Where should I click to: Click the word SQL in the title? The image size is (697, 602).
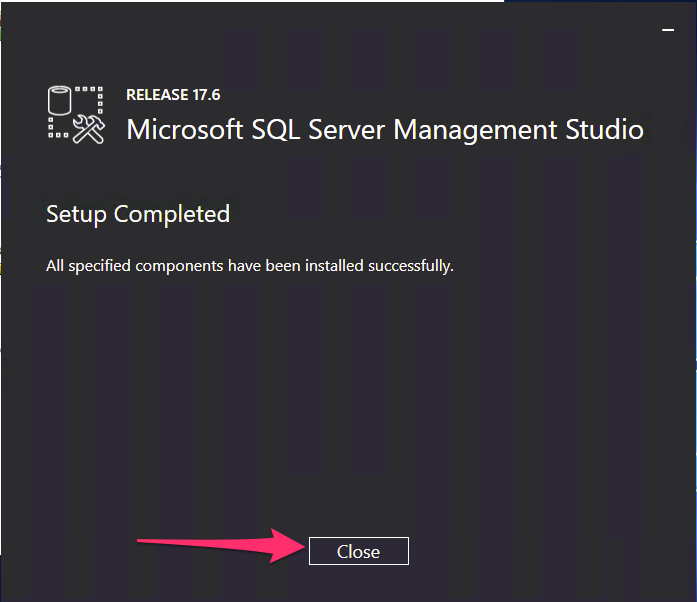pos(275,129)
